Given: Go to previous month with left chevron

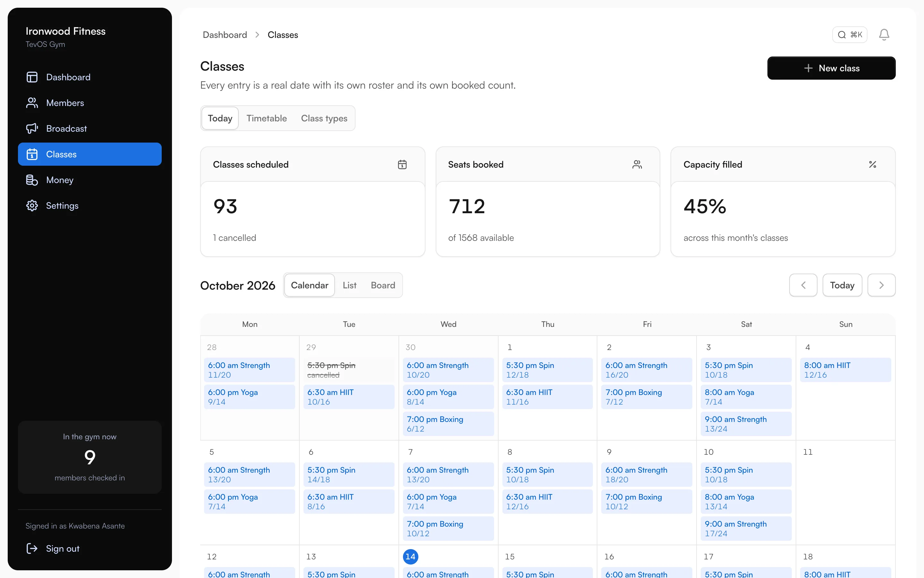Looking at the screenshot, I should [x=803, y=285].
